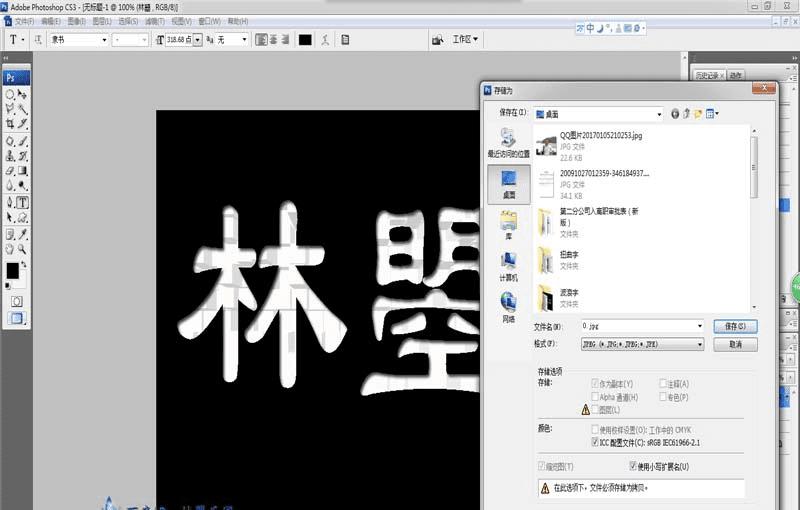Select the Pen tool
The width and height of the screenshot is (800, 510).
tap(10, 202)
